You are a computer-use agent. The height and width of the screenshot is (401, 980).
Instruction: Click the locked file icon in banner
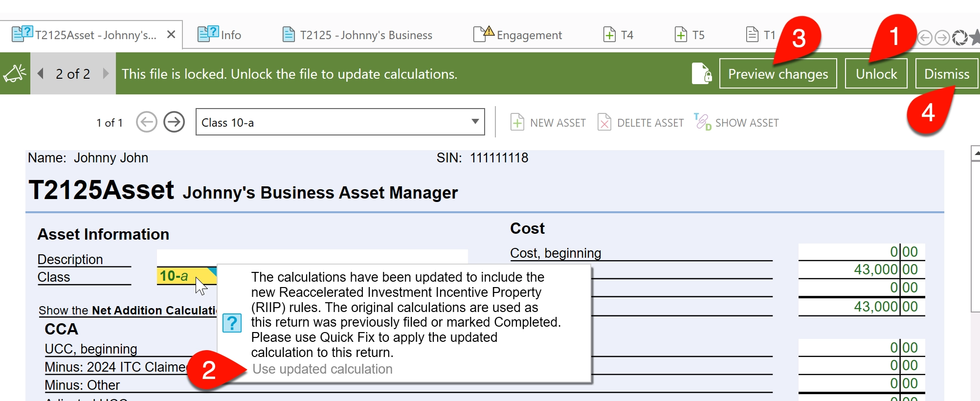702,74
